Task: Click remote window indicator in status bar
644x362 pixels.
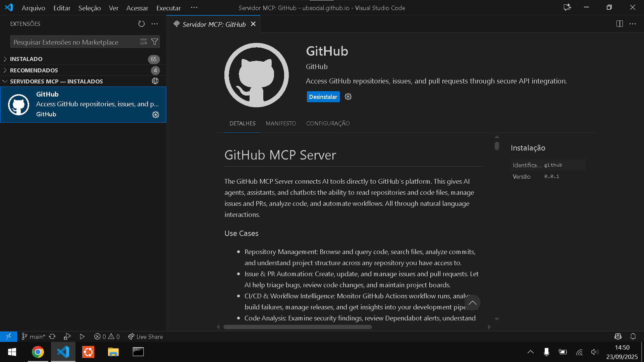Action: click(x=8, y=337)
